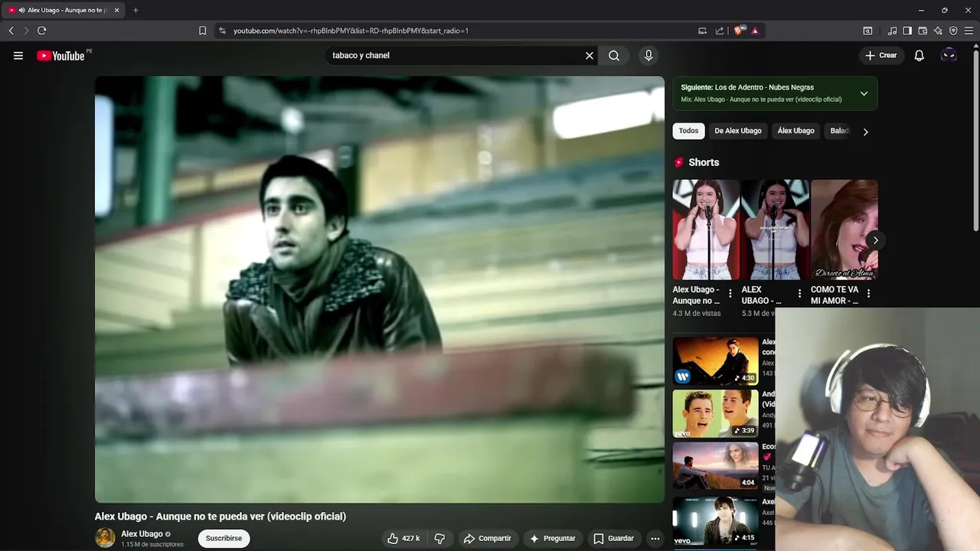This screenshot has width=980, height=551.
Task: Click the Suscribirse button
Action: pos(224,538)
